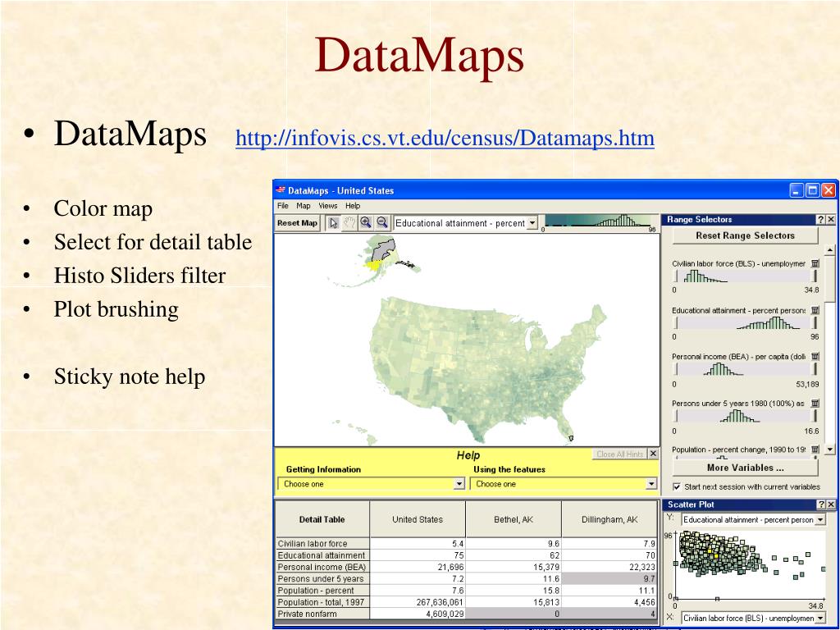Click the Close All Hints button
Viewport: 840px width, 630px height.
(x=619, y=454)
